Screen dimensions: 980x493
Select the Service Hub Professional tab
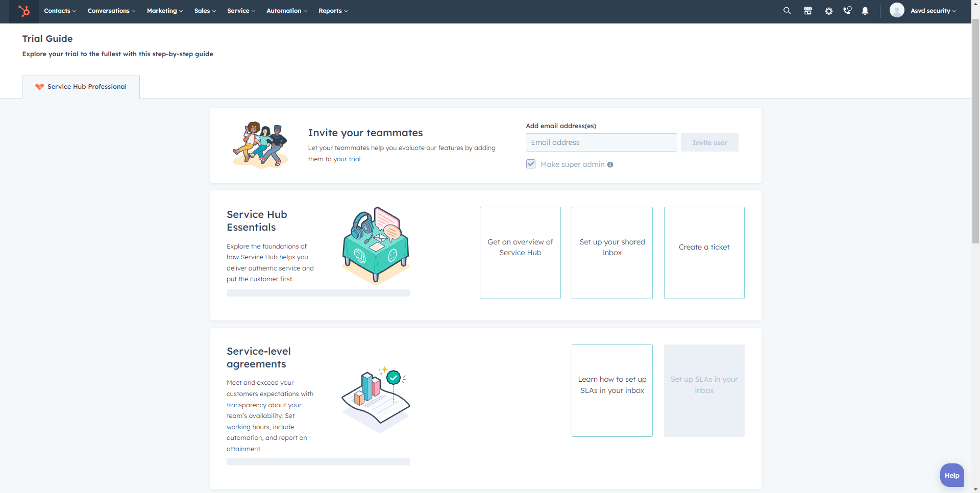click(81, 87)
